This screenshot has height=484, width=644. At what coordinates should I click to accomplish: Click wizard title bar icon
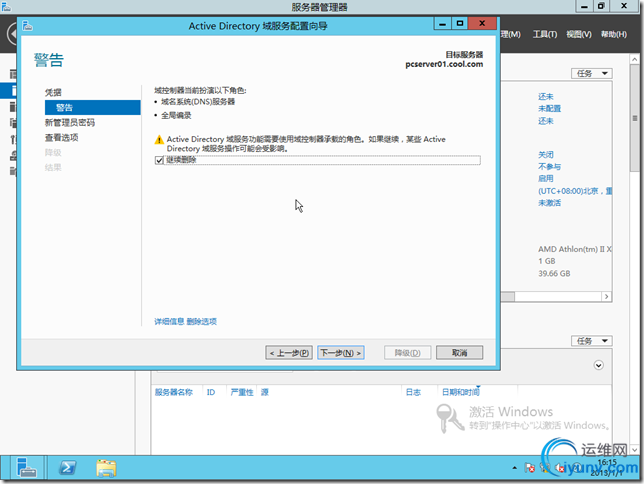click(x=28, y=26)
